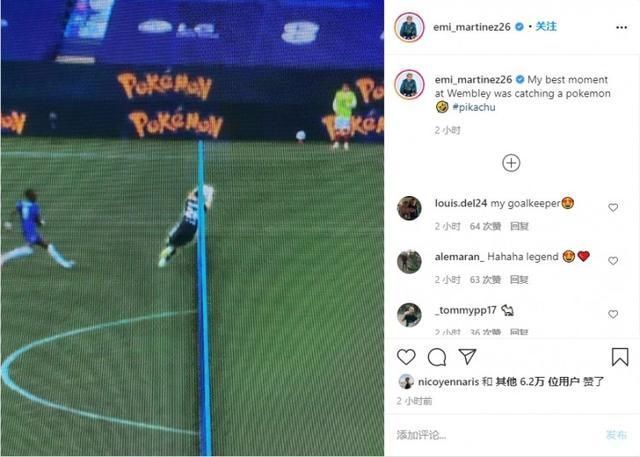
Task: Click the goalkeeper post image
Action: pyautogui.click(x=192, y=228)
